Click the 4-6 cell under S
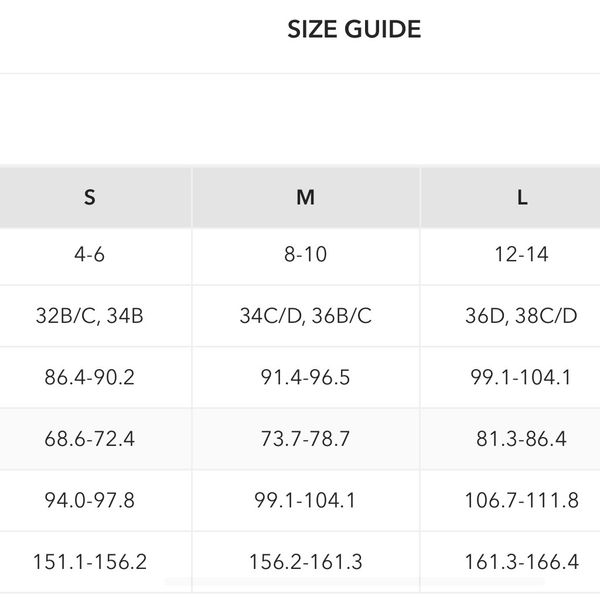 click(90, 254)
